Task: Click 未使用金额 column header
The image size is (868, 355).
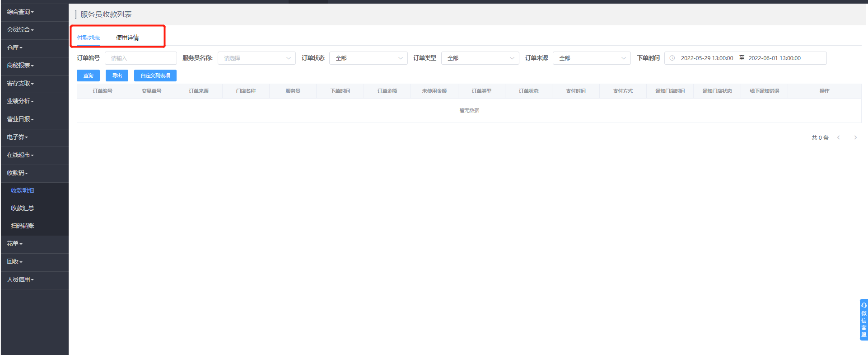Action: [434, 91]
